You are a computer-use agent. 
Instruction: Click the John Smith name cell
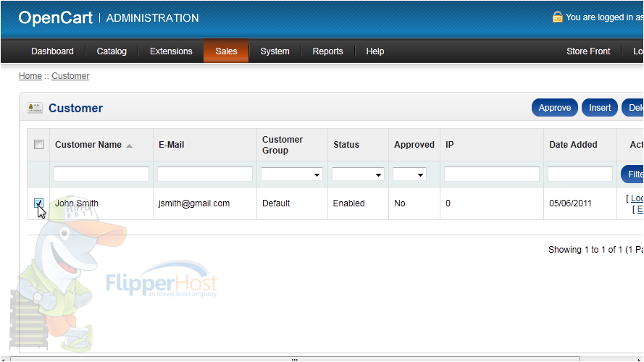[x=77, y=203]
